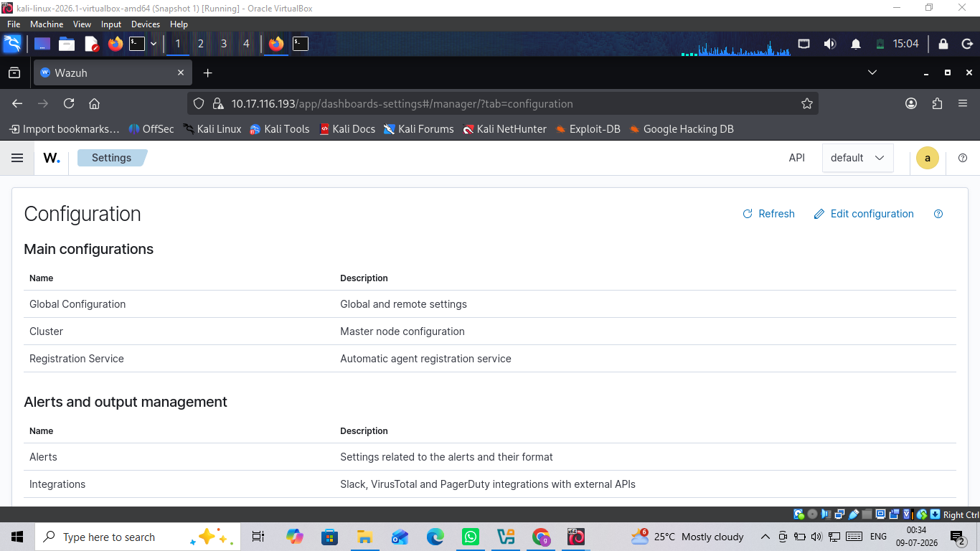Open the Global Configuration row
980x551 pixels.
(490, 304)
